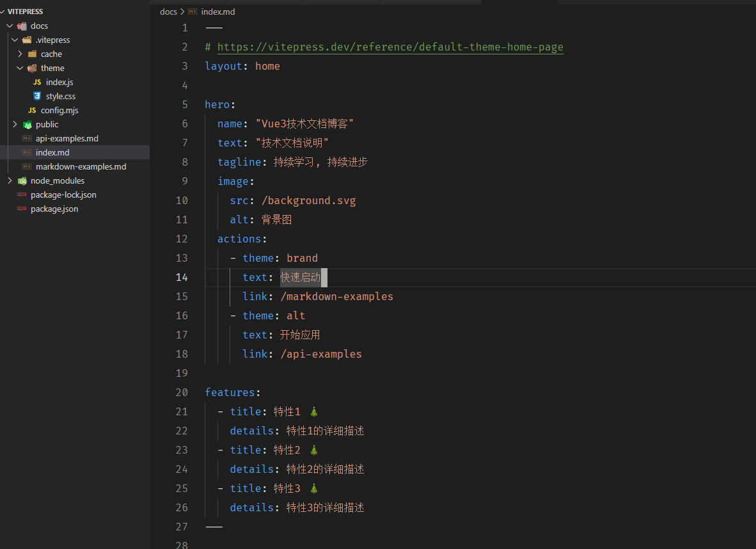Click the markdown icon of markdown-examples.md
Viewport: 756px width, 549px height.
click(x=27, y=166)
